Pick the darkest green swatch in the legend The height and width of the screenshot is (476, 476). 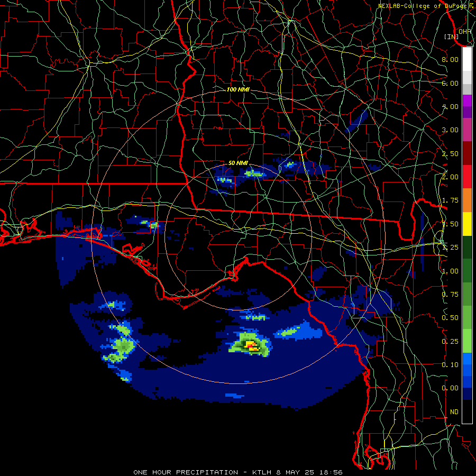(467, 248)
